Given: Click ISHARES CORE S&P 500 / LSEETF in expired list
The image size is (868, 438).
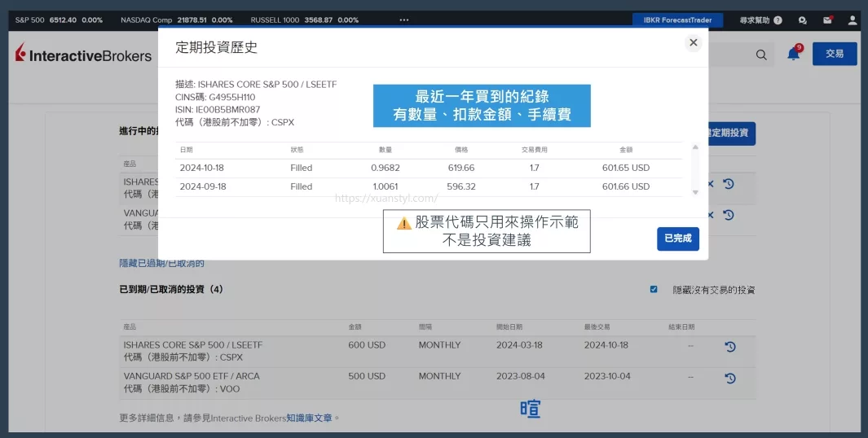Looking at the screenshot, I should (x=193, y=344).
